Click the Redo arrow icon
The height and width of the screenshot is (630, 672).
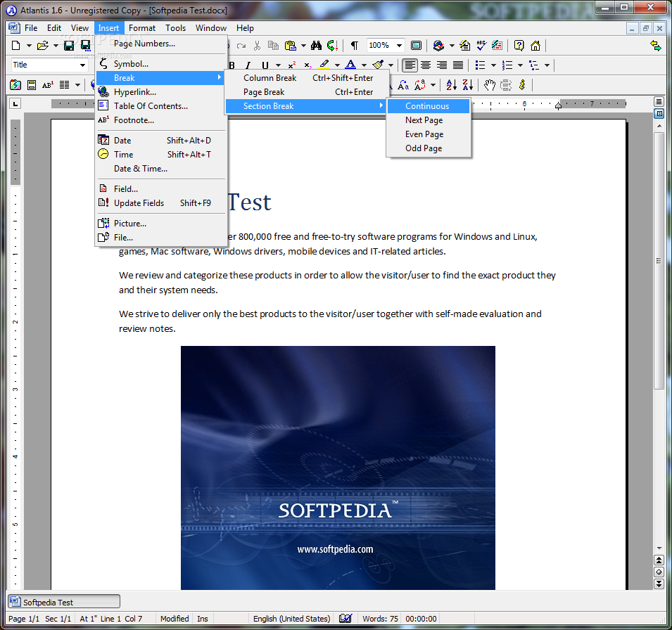(x=241, y=46)
